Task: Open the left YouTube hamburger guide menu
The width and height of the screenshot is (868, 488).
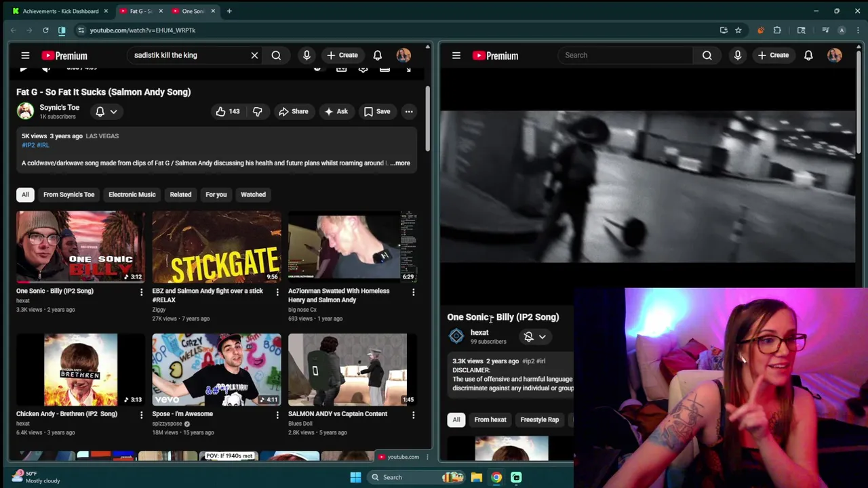Action: [25, 56]
